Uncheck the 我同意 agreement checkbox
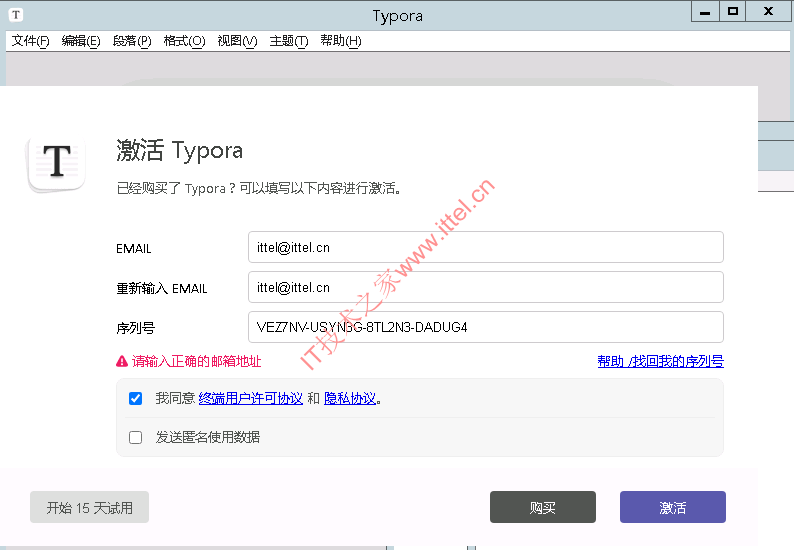 [x=136, y=399]
